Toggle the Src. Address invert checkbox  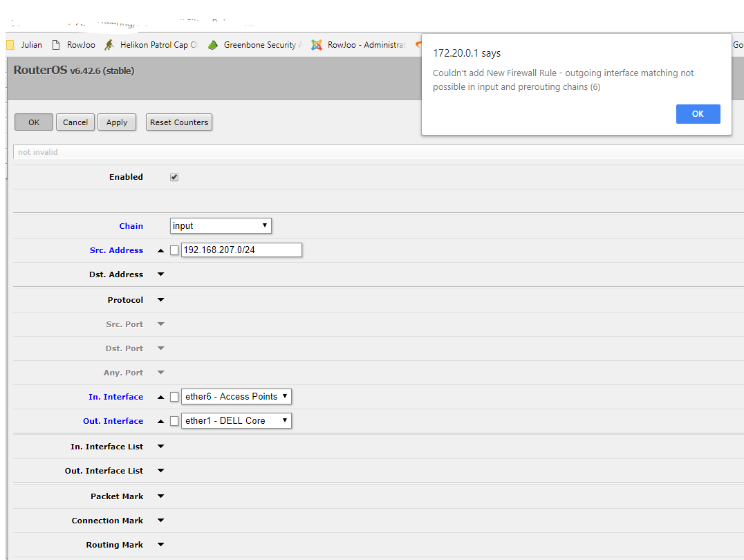coord(174,250)
